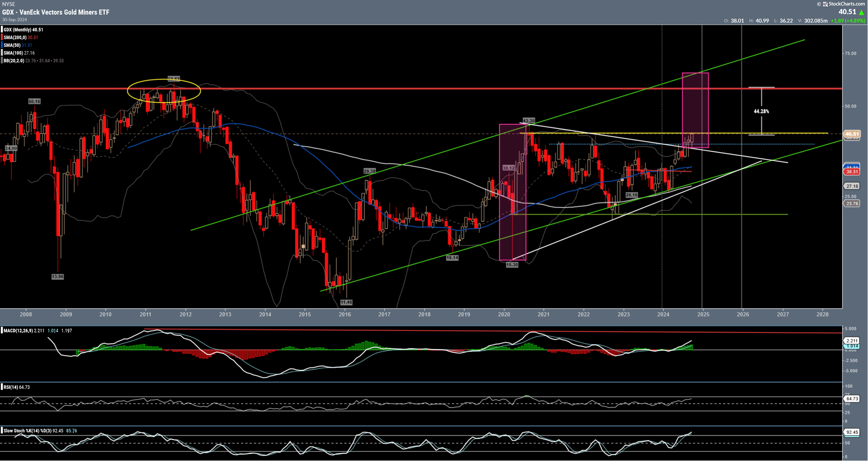Click the white color marker beside SMA(100)

pyautogui.click(x=2, y=53)
